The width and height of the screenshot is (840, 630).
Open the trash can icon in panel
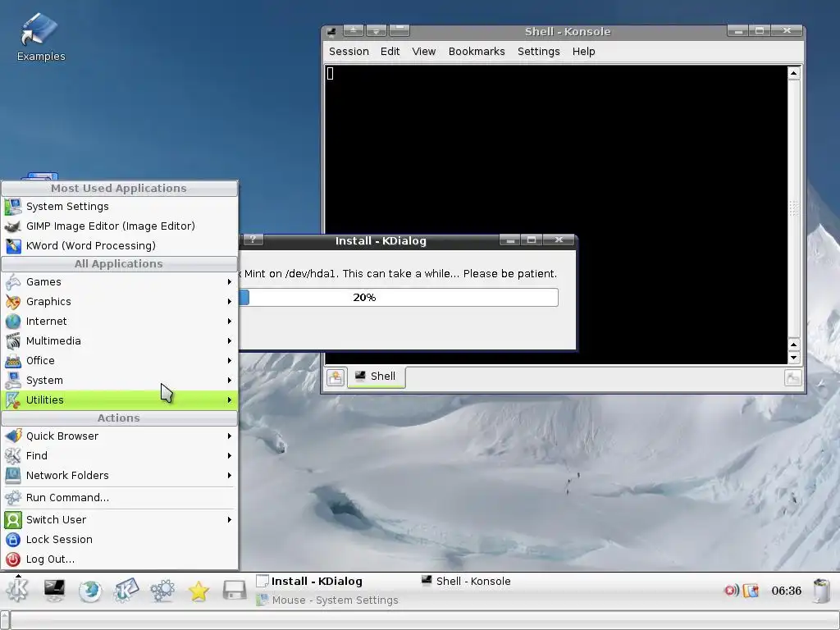point(821,591)
